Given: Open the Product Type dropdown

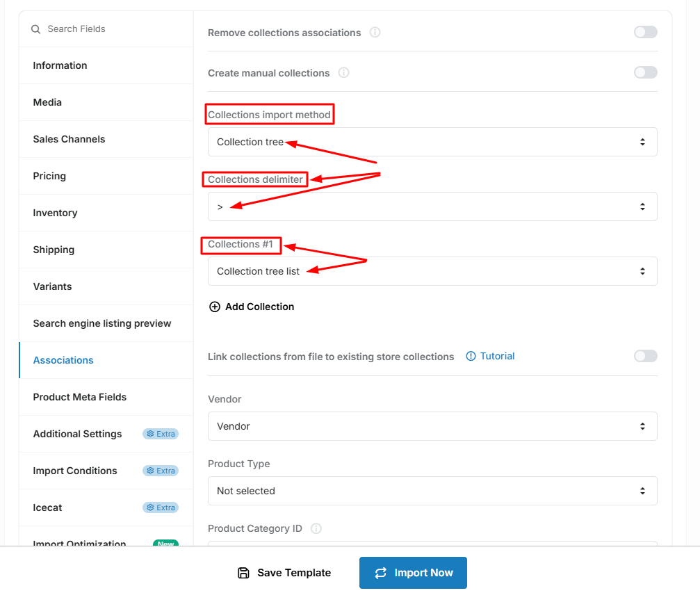Looking at the screenshot, I should [432, 491].
